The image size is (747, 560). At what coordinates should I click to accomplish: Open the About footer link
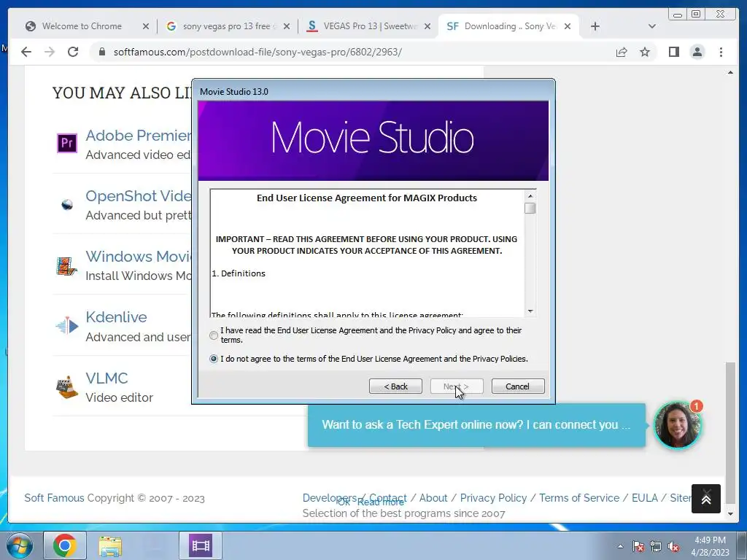pos(433,497)
